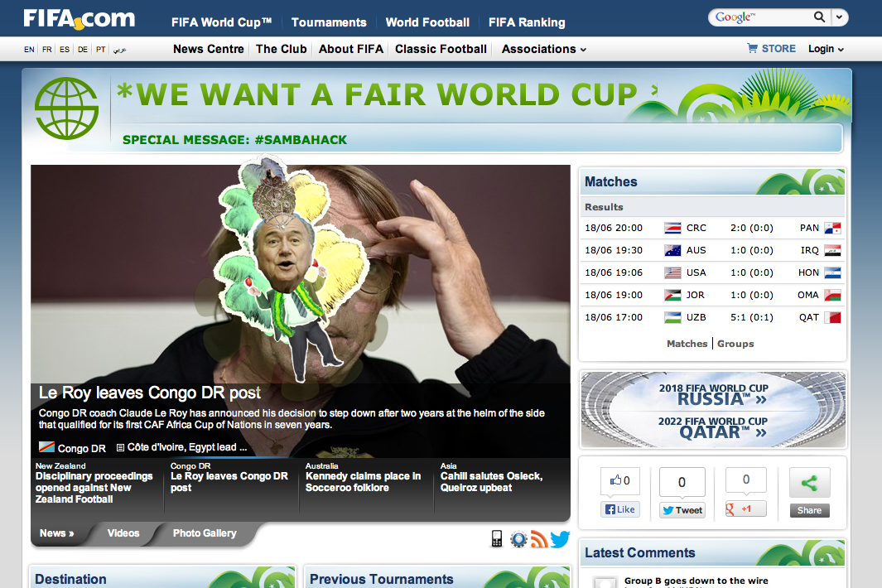Open the About FIFA page
The image size is (882, 588).
351,49
